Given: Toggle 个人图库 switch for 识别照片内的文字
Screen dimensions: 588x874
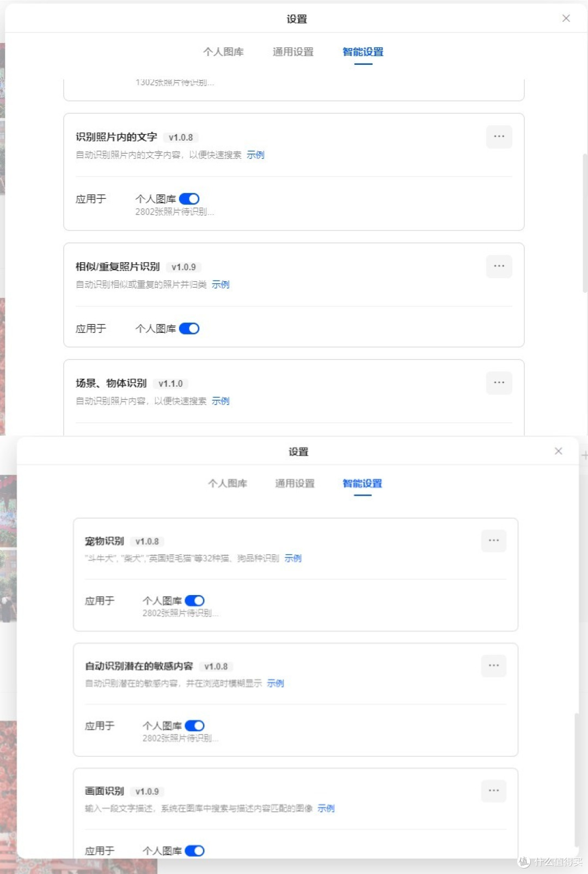Looking at the screenshot, I should pyautogui.click(x=189, y=199).
